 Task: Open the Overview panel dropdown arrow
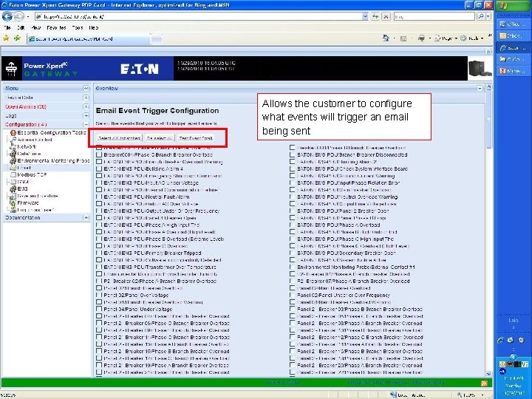pyautogui.click(x=480, y=88)
